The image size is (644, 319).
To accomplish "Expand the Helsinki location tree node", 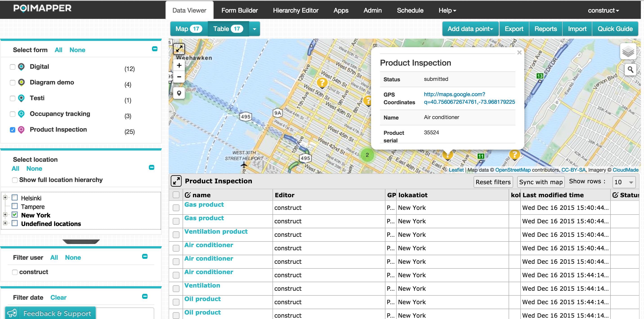I will pos(5,198).
